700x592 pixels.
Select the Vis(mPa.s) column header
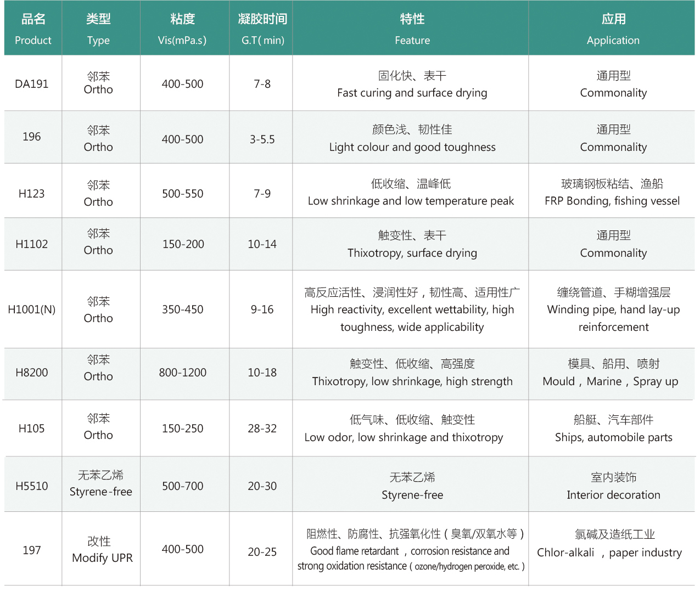point(182,29)
